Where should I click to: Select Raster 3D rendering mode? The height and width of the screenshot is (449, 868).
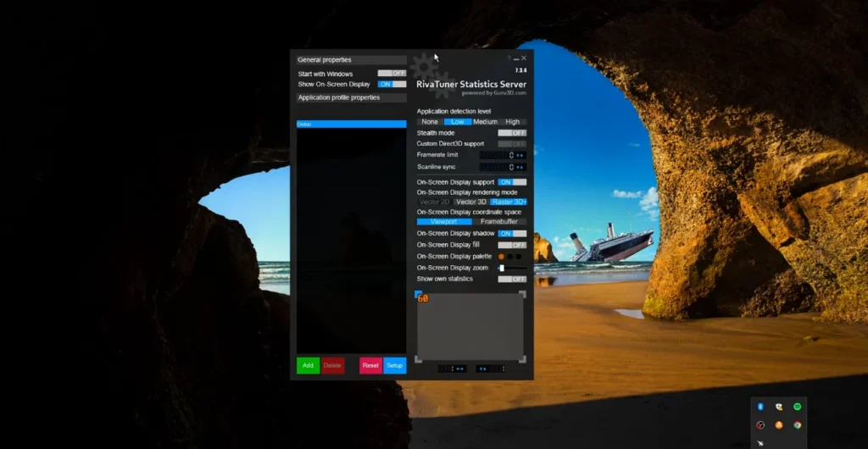click(x=509, y=202)
